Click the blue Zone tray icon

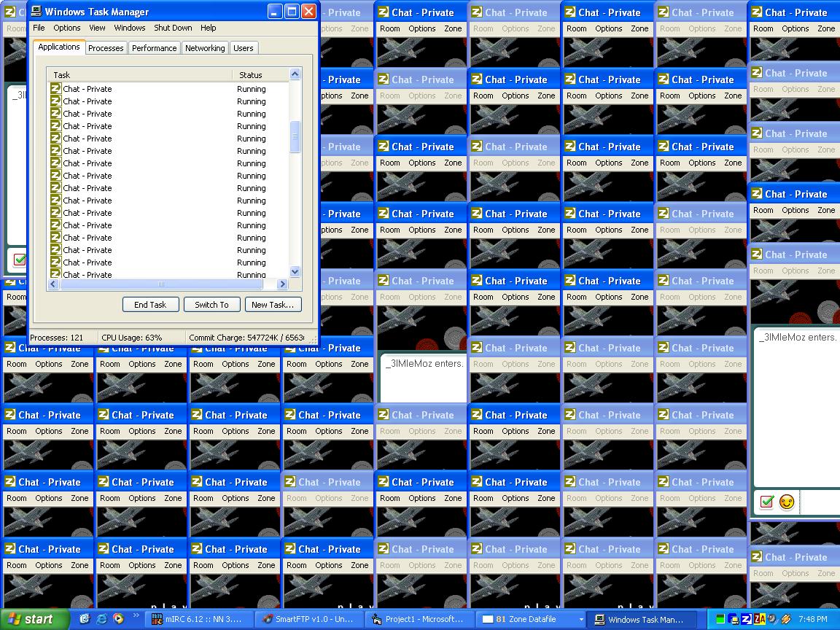[746, 619]
